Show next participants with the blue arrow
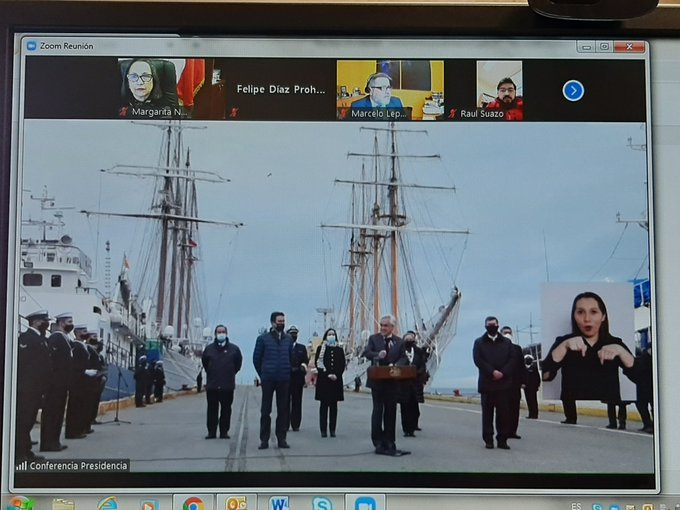 tap(573, 91)
